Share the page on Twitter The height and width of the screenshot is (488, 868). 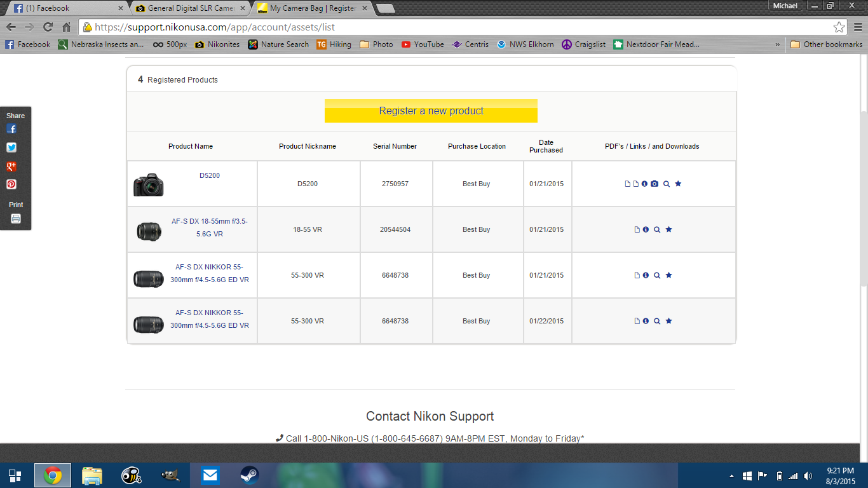click(x=11, y=147)
